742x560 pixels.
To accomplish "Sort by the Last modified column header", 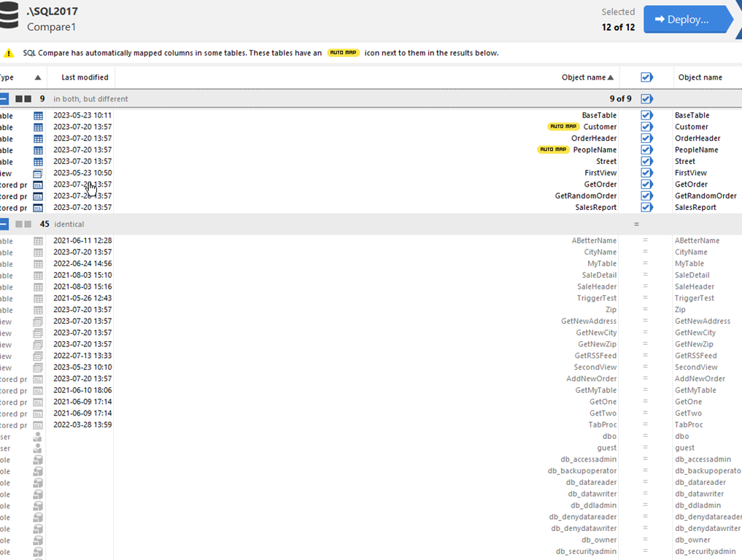I will click(x=85, y=77).
